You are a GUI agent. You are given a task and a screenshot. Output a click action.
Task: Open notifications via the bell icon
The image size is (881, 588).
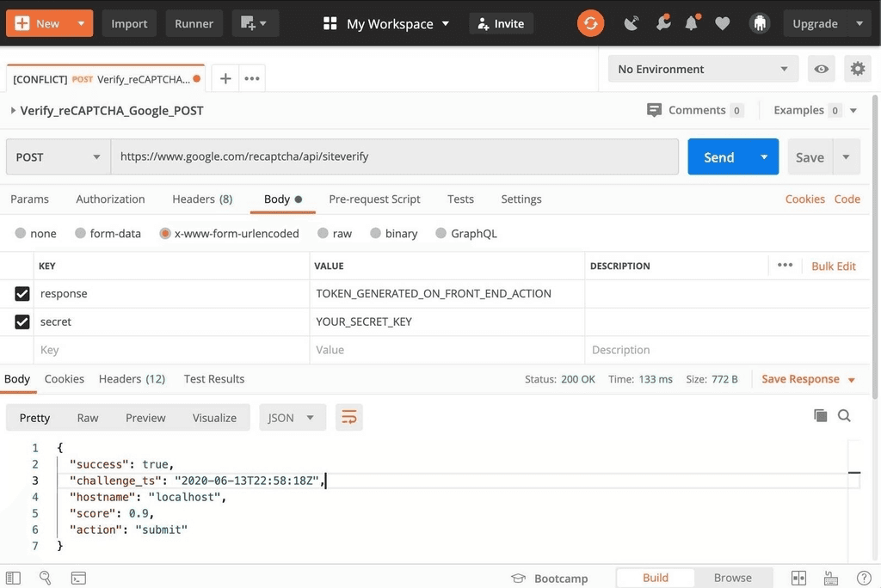click(691, 23)
